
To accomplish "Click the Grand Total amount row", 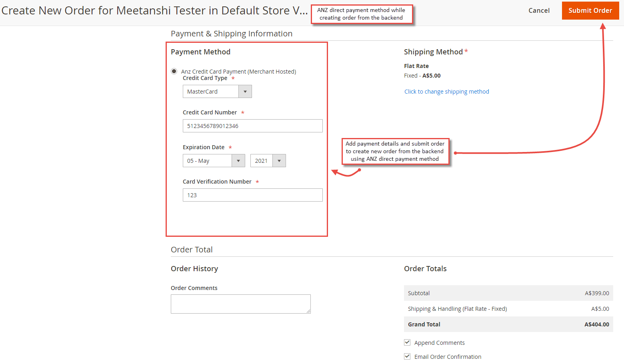I will (508, 324).
